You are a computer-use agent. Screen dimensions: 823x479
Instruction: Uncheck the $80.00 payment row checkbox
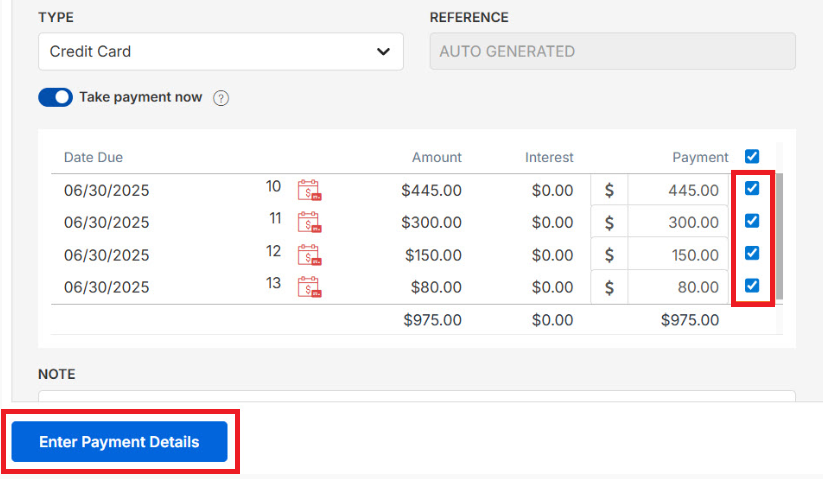coord(752,286)
